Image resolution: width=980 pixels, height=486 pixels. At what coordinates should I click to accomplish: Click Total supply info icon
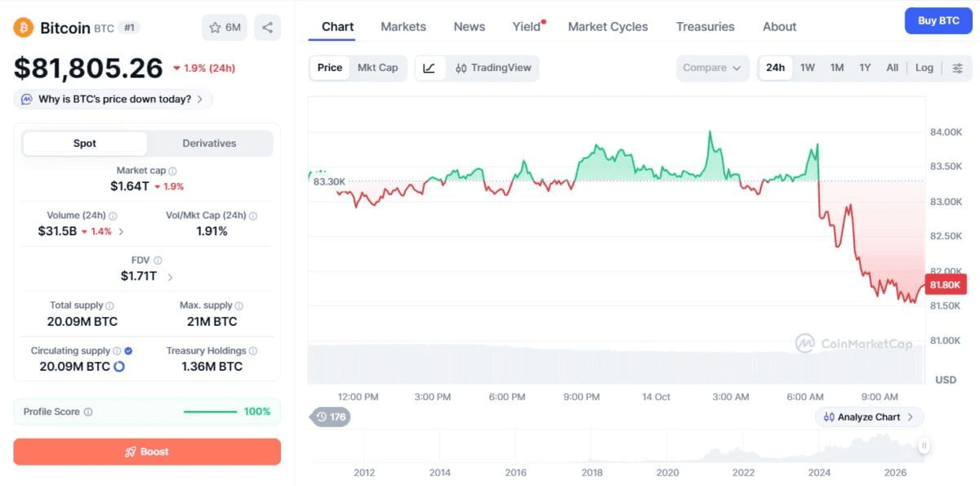point(110,305)
